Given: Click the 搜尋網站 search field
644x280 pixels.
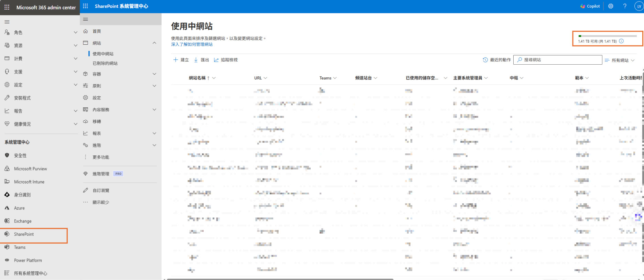Looking at the screenshot, I should (x=558, y=60).
